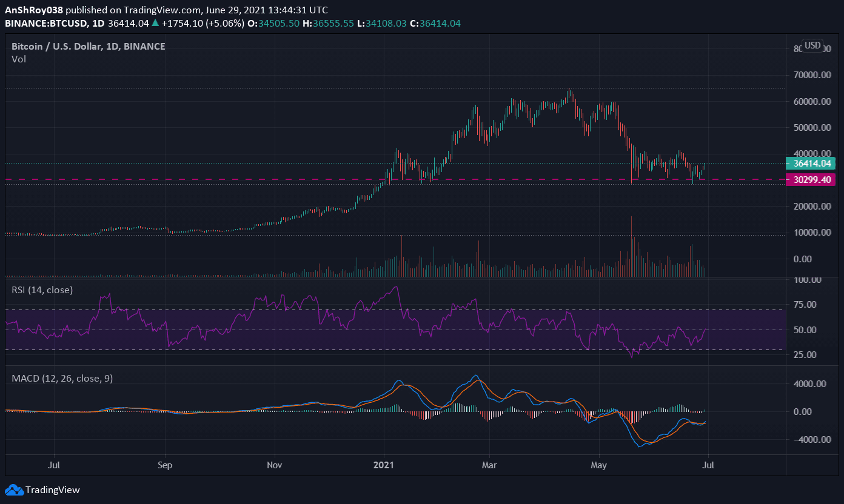Image resolution: width=844 pixels, height=504 pixels.
Task: Click the magenta 30299.40 price level tag
Action: (811, 180)
